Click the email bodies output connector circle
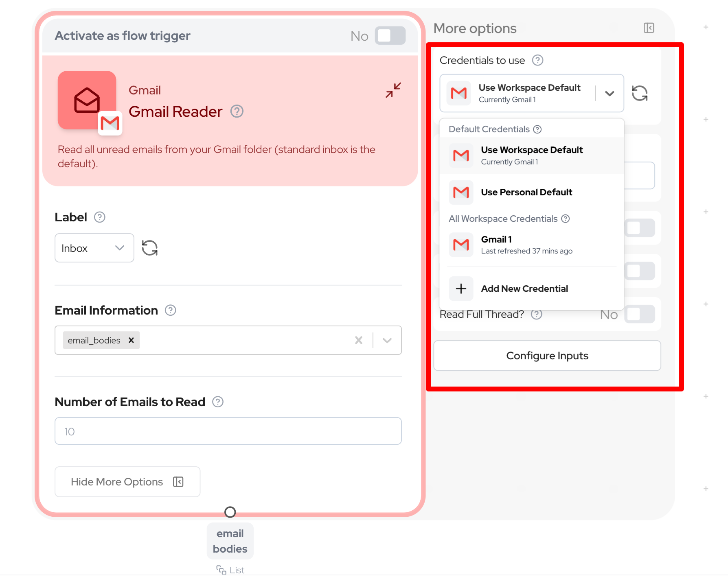Image resolution: width=728 pixels, height=577 pixels. (x=230, y=512)
